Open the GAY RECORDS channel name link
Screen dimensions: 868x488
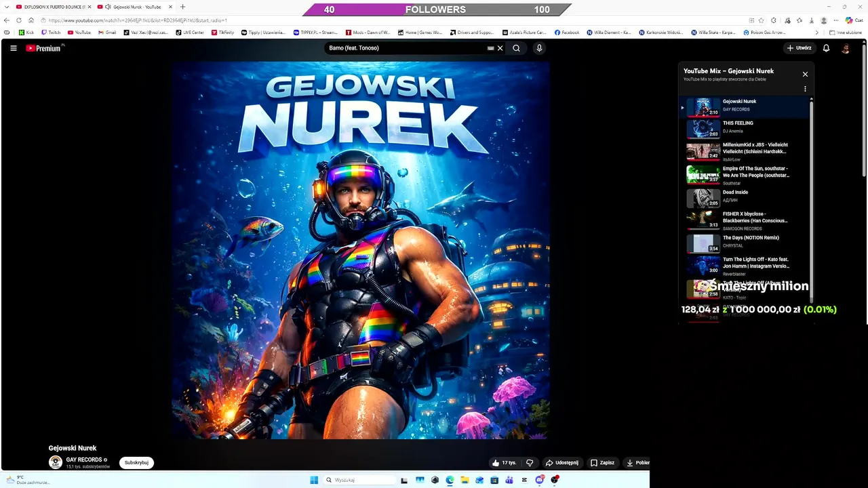(84, 460)
